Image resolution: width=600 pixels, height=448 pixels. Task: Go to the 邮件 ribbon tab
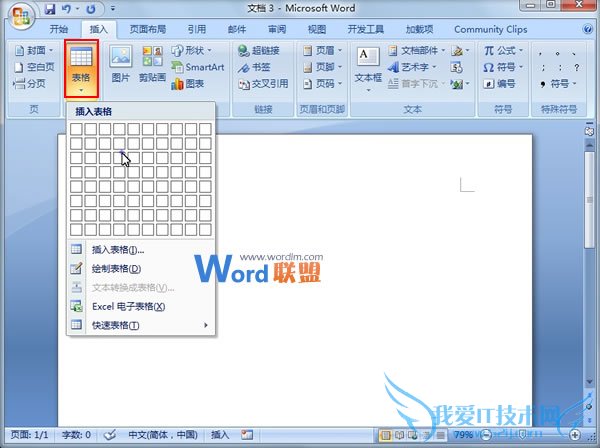pyautogui.click(x=237, y=29)
